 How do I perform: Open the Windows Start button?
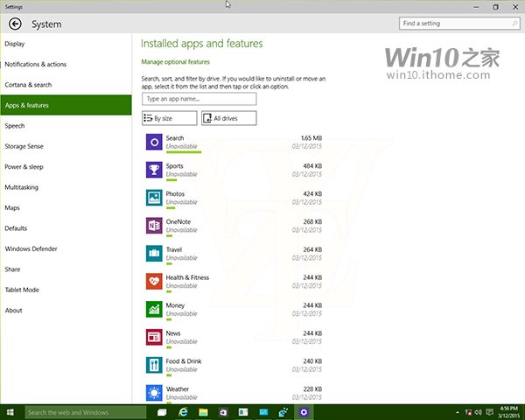coord(10,412)
